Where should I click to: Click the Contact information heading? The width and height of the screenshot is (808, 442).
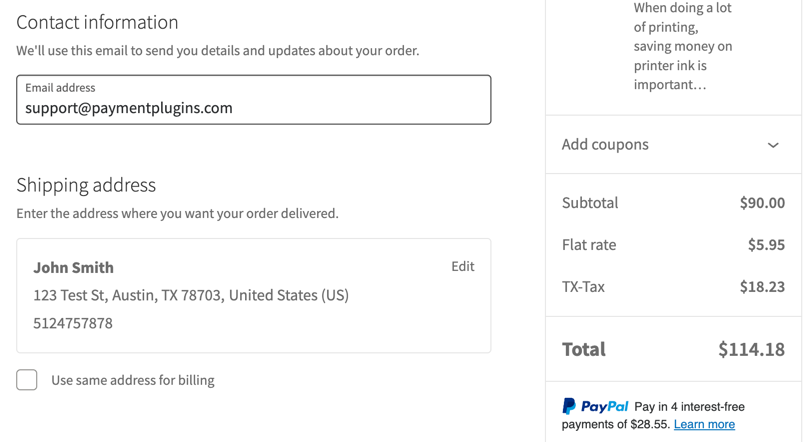pos(97,22)
